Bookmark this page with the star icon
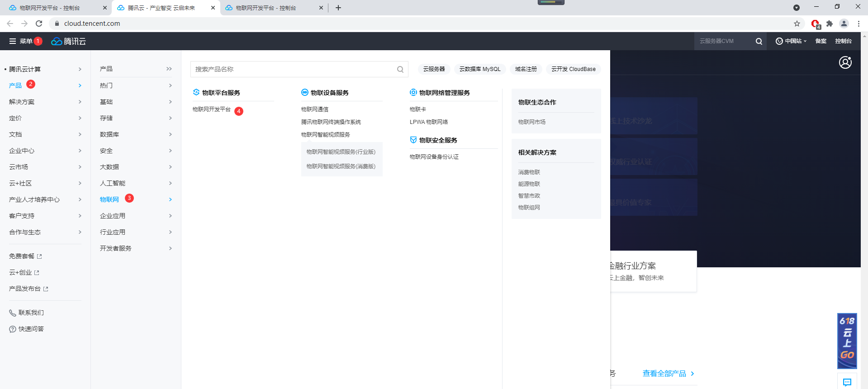This screenshot has height=389, width=868. [x=797, y=24]
